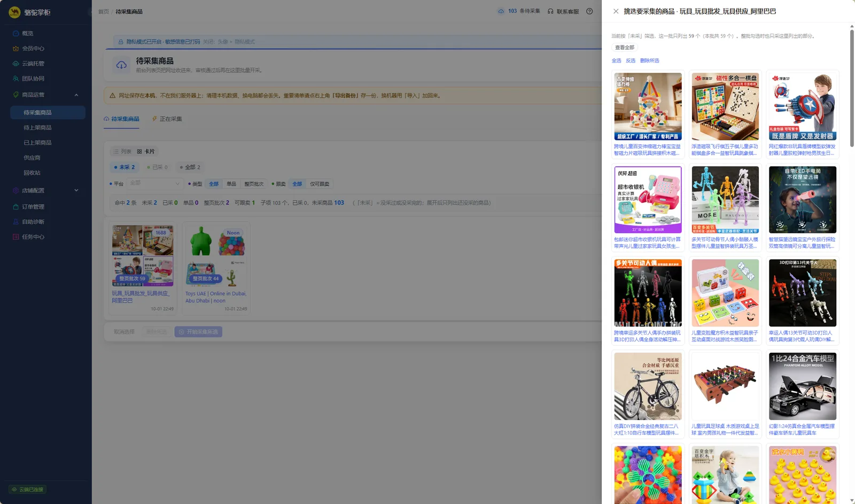Click the cloud icon beside 103 条待采集
Image resolution: width=855 pixels, height=504 pixels.
[x=501, y=11]
